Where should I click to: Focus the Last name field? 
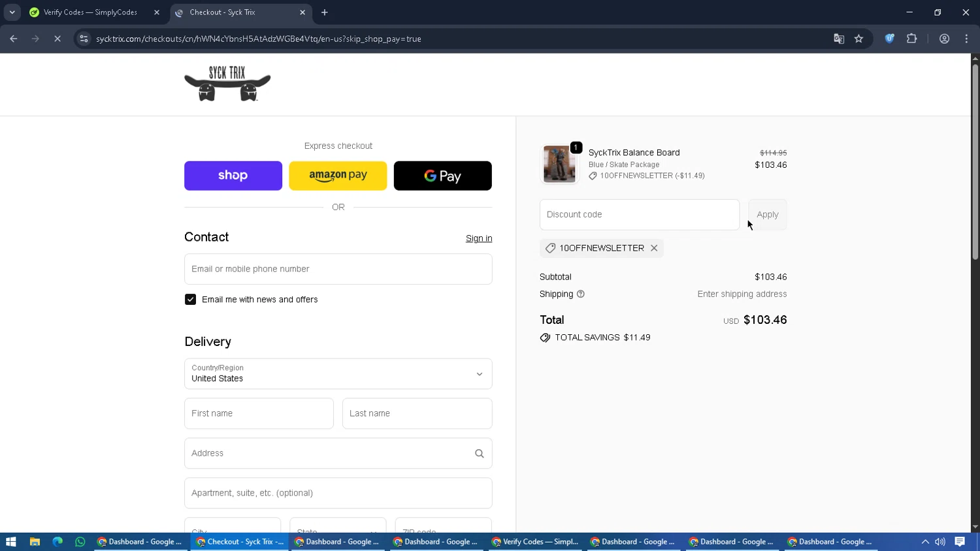click(x=417, y=413)
